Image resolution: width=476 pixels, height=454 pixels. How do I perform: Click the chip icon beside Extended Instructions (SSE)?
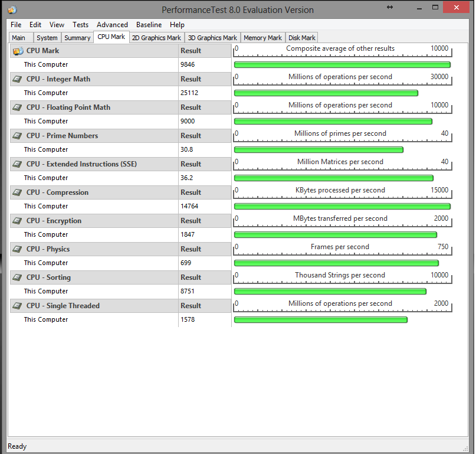[x=17, y=164]
